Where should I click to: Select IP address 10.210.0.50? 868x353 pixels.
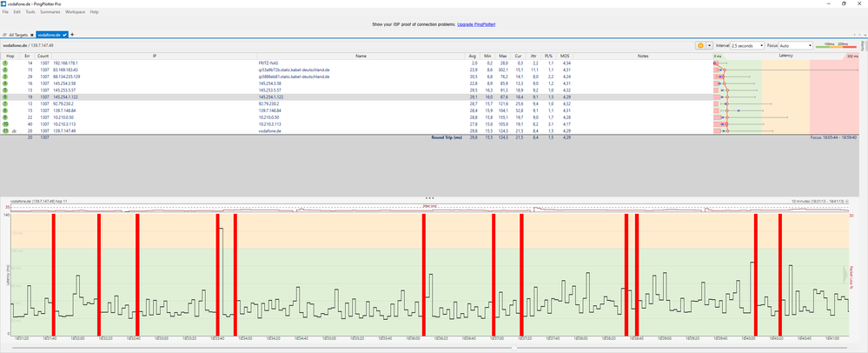tap(63, 117)
